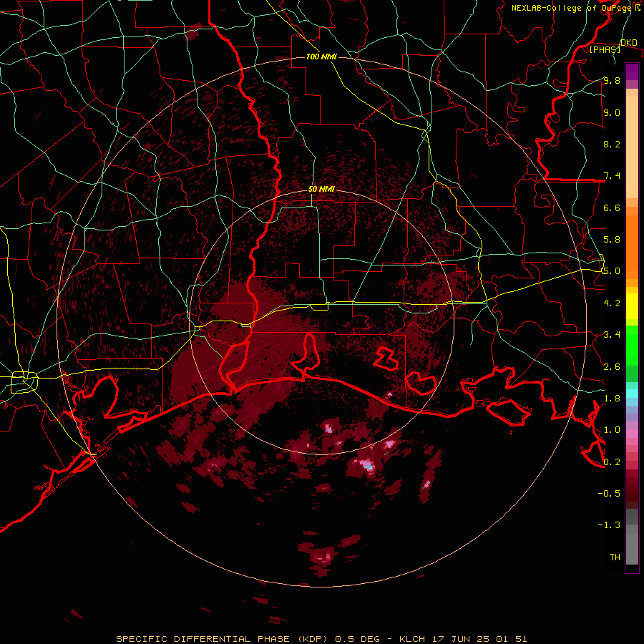Click the bright green segment of the color bar
The image size is (644, 644).
click(632, 346)
